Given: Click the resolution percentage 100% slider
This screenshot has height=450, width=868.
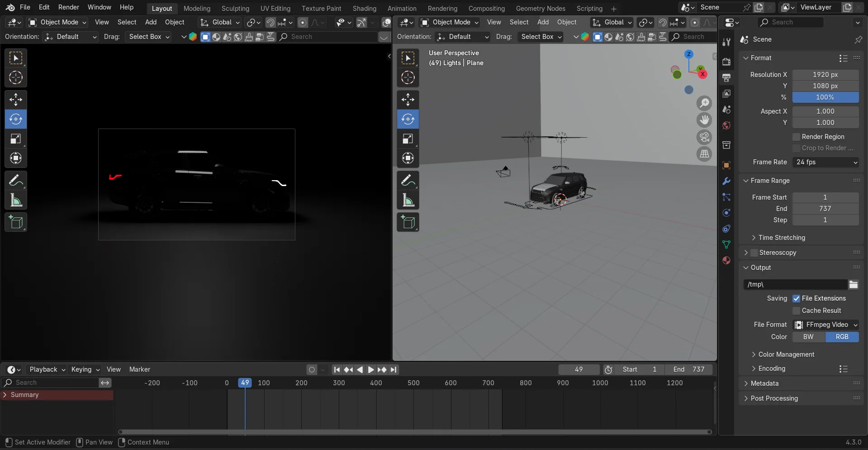Looking at the screenshot, I should 825,97.
